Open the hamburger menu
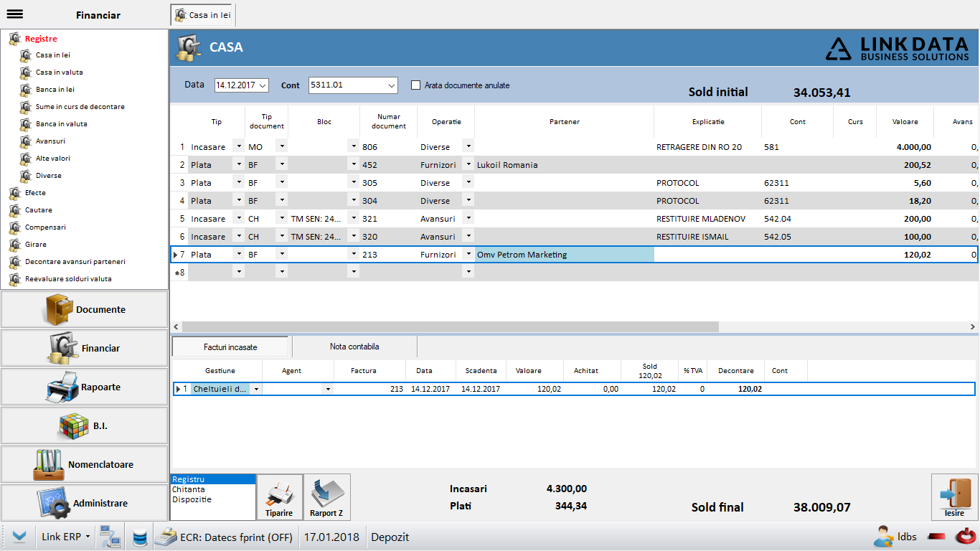 pyautogui.click(x=14, y=14)
